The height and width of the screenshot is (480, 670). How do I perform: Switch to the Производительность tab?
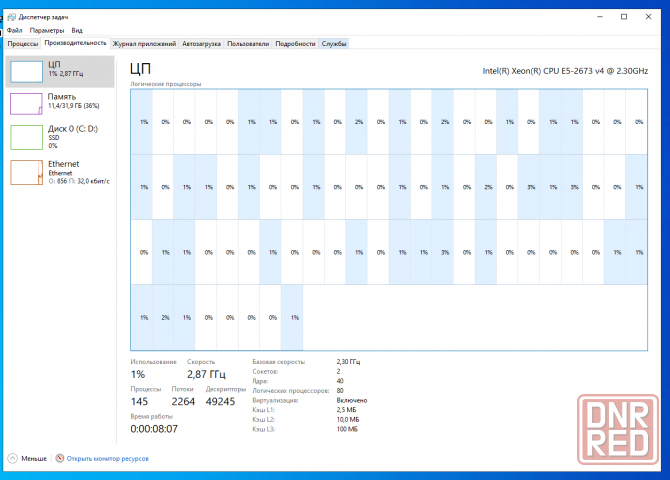75,43
